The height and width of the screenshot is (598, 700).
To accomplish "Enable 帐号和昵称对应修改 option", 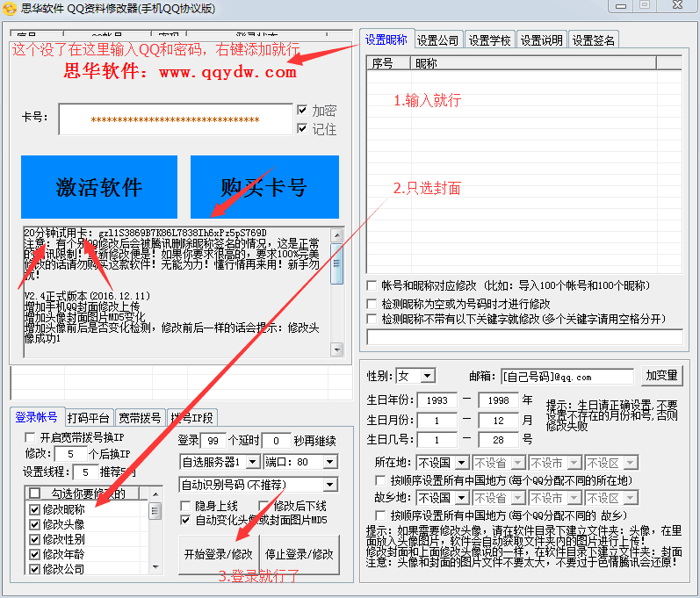I will coord(371,285).
